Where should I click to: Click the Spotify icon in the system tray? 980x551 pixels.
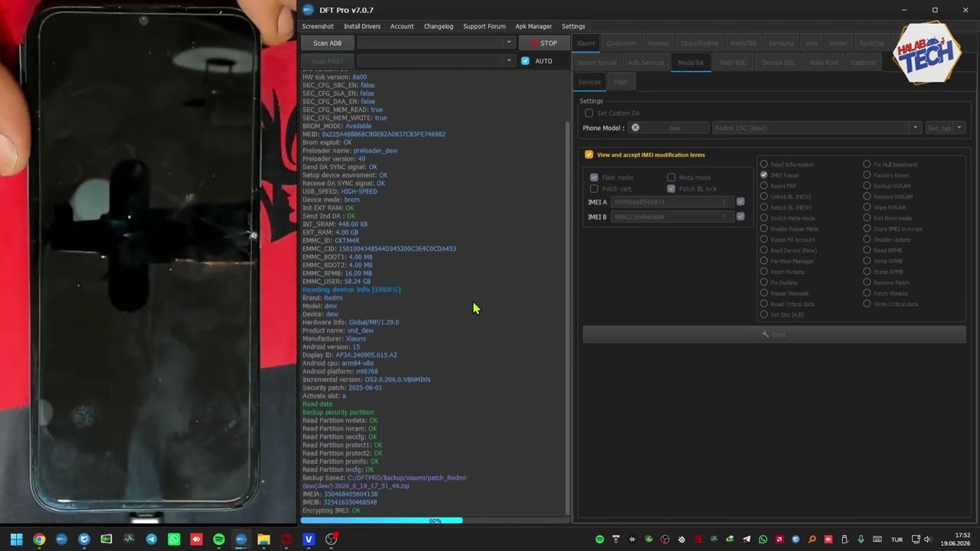click(599, 540)
